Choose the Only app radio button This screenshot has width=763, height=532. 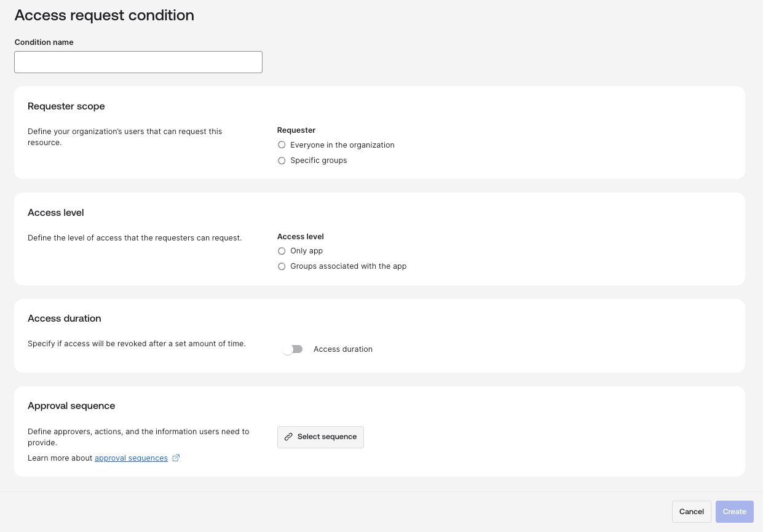coord(282,251)
